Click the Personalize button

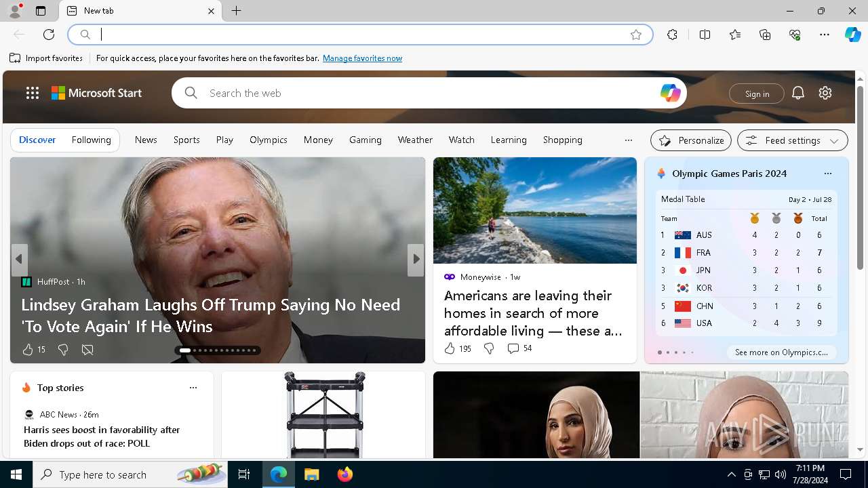[x=691, y=140]
